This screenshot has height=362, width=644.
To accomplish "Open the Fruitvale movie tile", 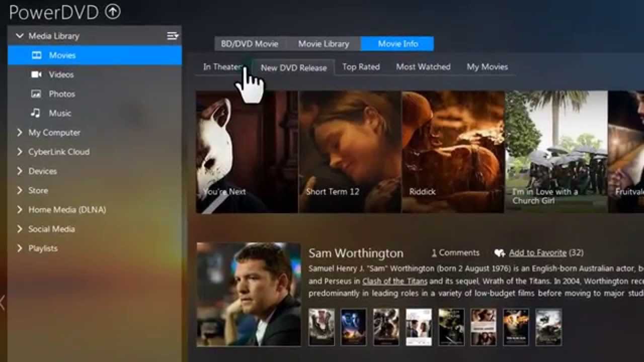I will 626,152.
